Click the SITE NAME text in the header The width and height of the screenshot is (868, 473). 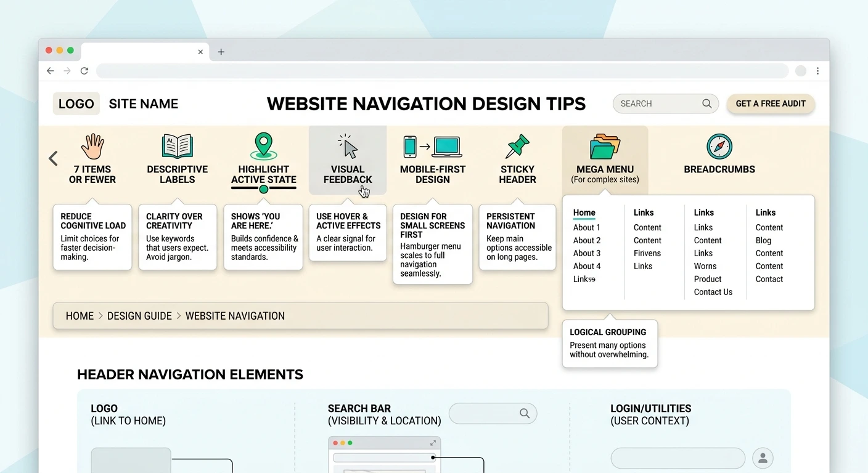pyautogui.click(x=144, y=104)
